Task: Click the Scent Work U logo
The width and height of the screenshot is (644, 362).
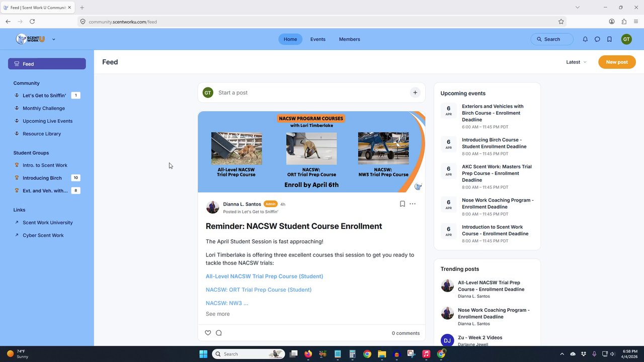Action: pos(30,39)
